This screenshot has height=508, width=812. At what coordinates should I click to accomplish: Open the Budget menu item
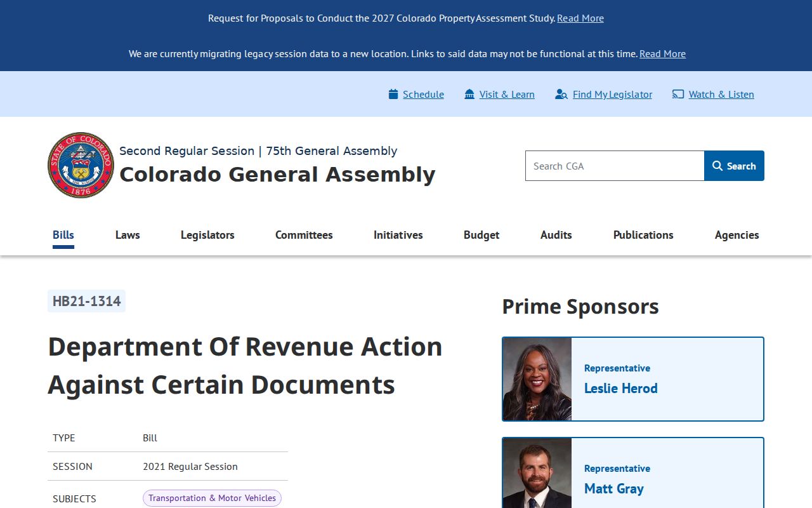click(x=481, y=235)
